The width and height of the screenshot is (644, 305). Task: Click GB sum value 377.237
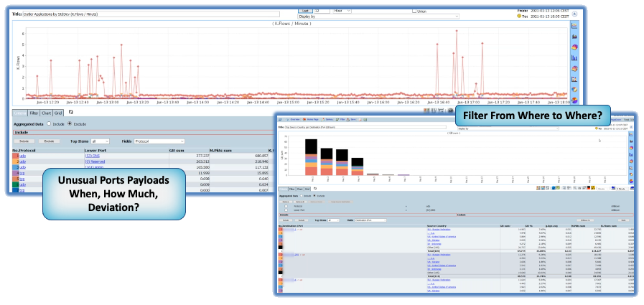pos(201,156)
